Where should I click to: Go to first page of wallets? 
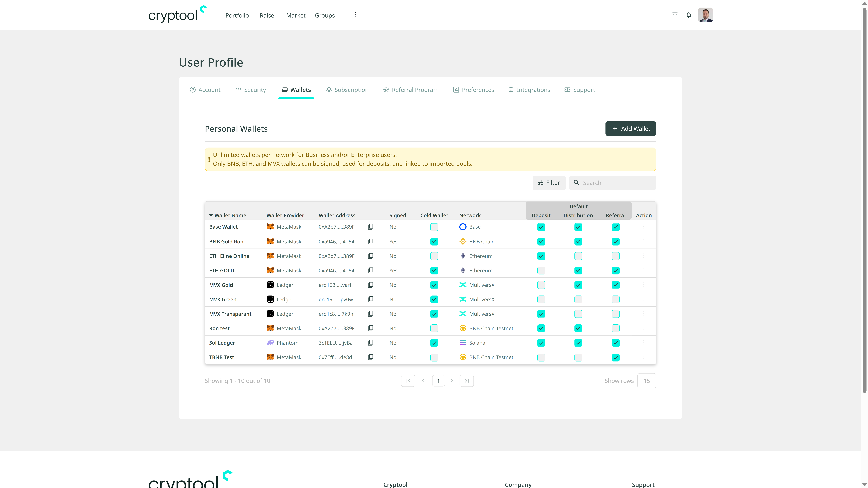click(408, 381)
